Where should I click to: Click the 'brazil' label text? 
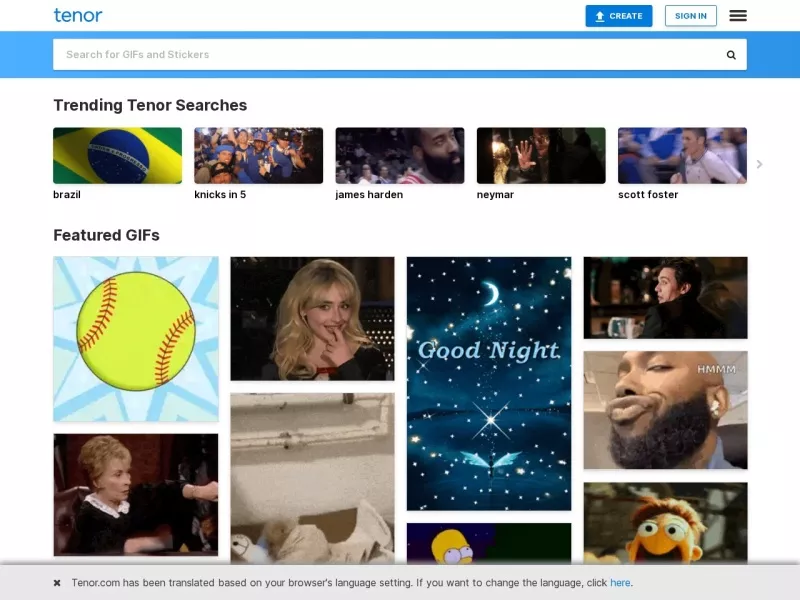pos(67,194)
